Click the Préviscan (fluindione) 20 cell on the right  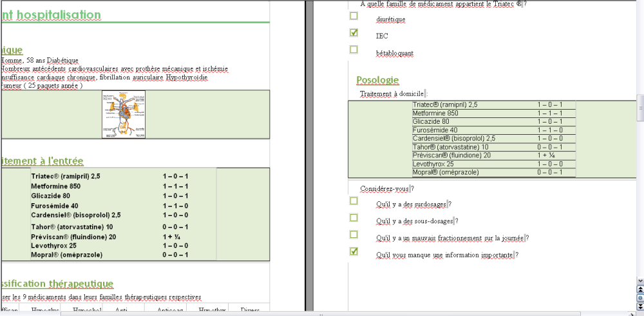pos(451,155)
